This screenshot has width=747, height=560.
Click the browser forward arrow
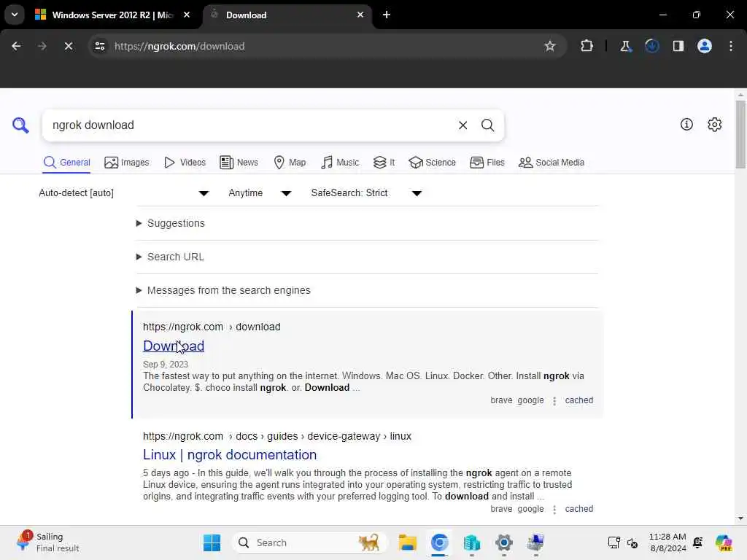[x=42, y=46]
